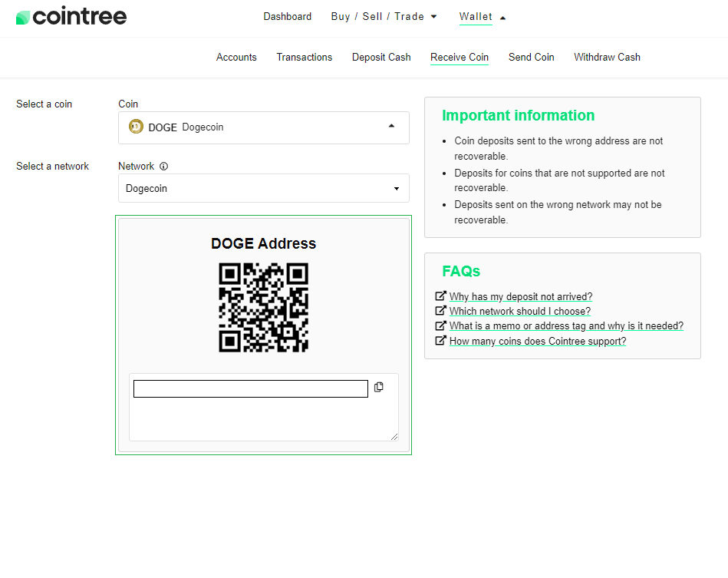728x578 pixels.
Task: Click the Network info icon
Action: [164, 167]
